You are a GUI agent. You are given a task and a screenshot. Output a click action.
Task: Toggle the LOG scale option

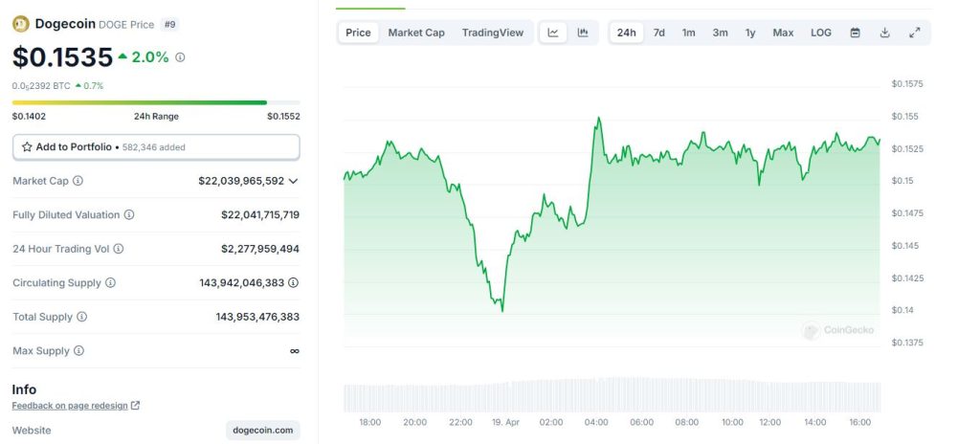[x=821, y=33]
